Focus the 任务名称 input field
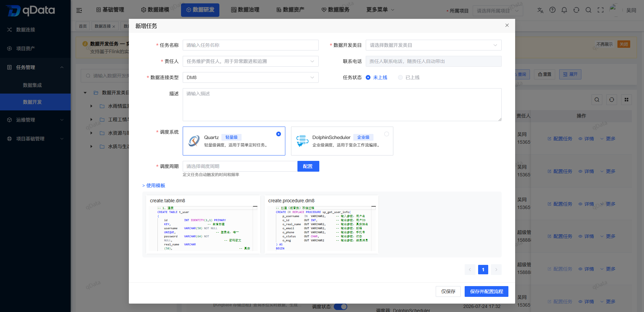 click(x=251, y=45)
